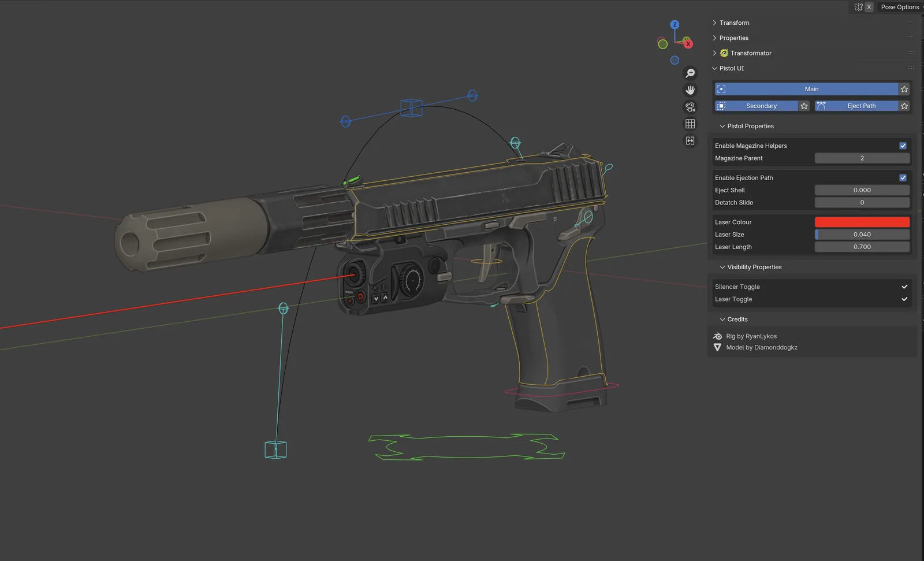Favorite the Main bone collection via its star
The width and height of the screenshot is (924, 561).
click(904, 89)
